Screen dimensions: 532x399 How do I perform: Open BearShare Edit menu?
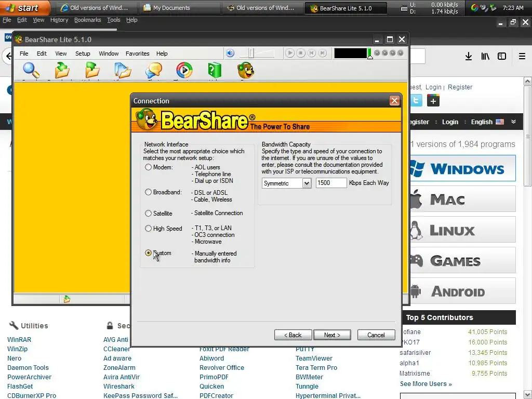click(x=42, y=54)
